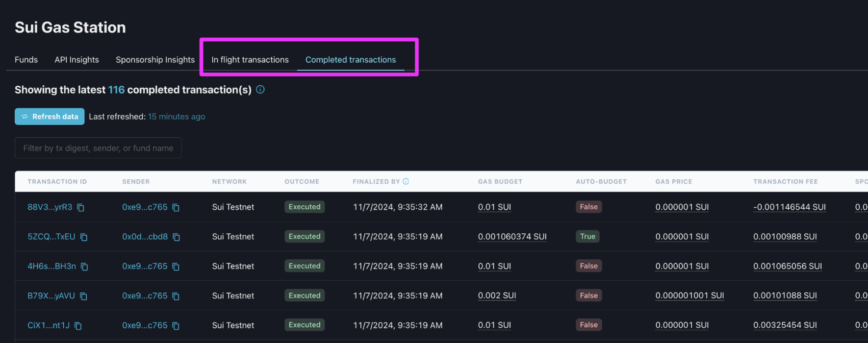The width and height of the screenshot is (868, 343).
Task: Open sender 0x0d...cbd8 link
Action: tap(145, 237)
